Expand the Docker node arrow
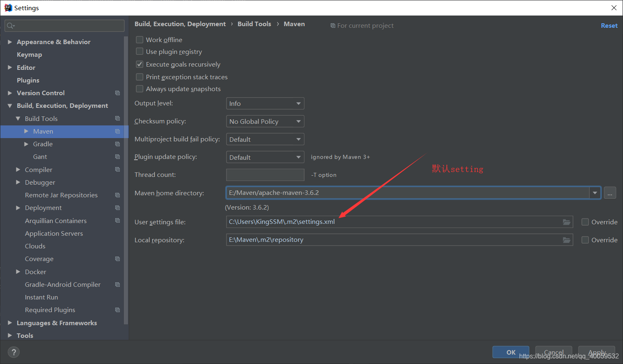Viewport: 623px width, 364px height. [18, 272]
